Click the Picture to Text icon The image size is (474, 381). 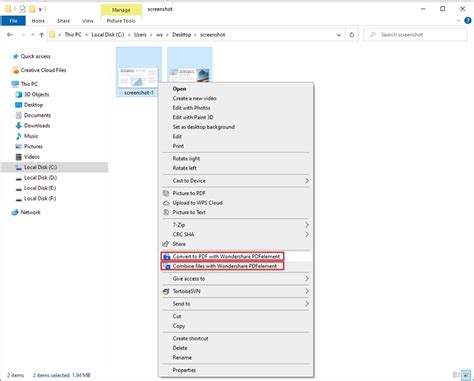(166, 212)
